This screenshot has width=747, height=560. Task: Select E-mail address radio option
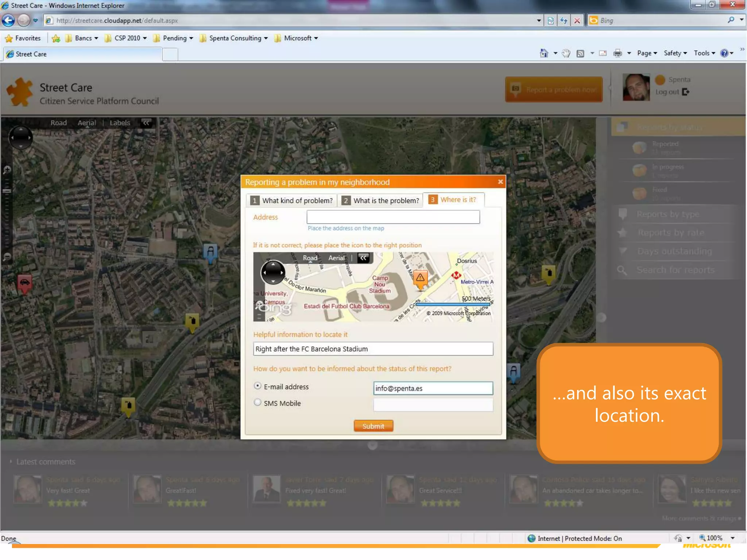pyautogui.click(x=258, y=386)
